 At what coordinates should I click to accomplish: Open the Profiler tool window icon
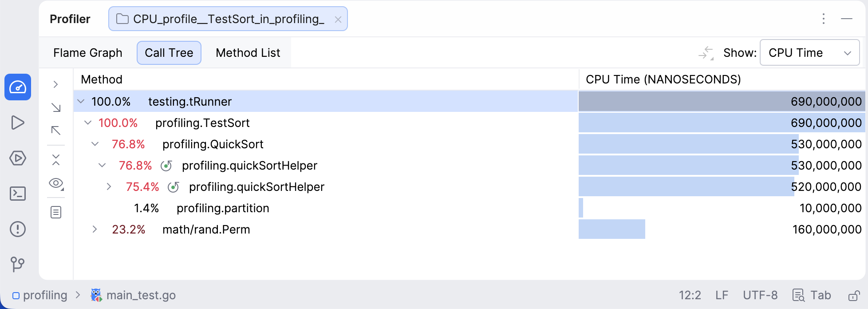(x=18, y=87)
